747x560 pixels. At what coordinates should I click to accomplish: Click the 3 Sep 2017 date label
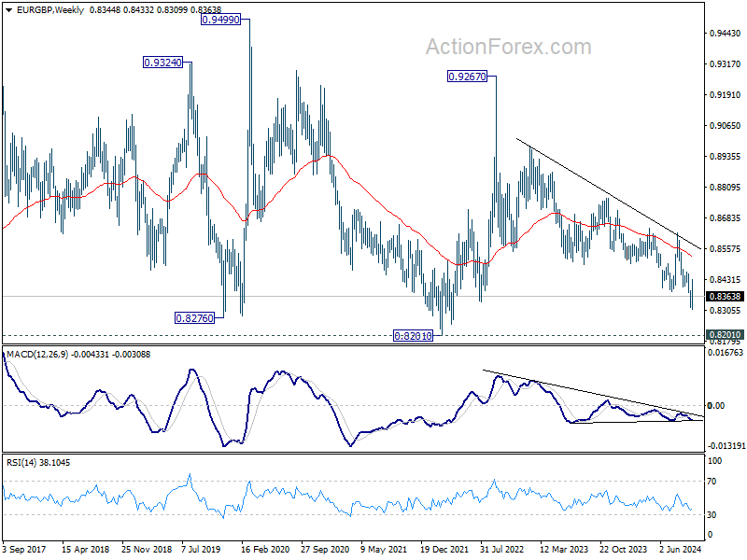[24, 550]
